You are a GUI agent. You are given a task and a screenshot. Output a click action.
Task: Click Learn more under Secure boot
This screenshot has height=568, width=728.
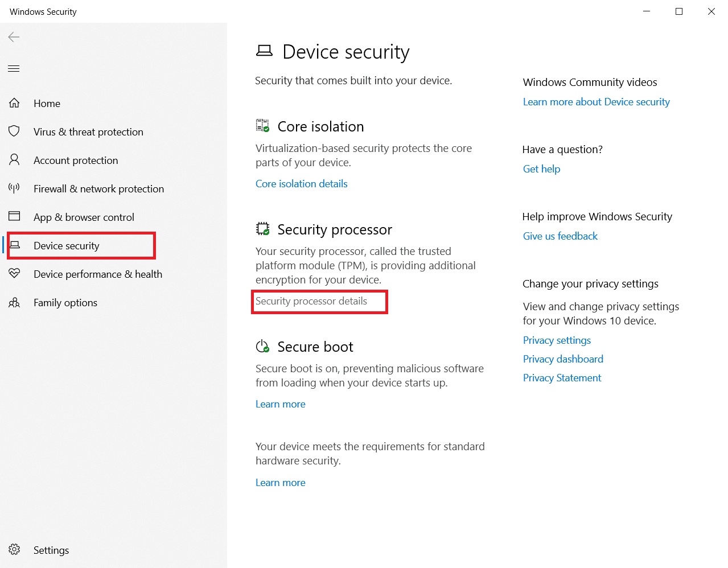tap(280, 404)
